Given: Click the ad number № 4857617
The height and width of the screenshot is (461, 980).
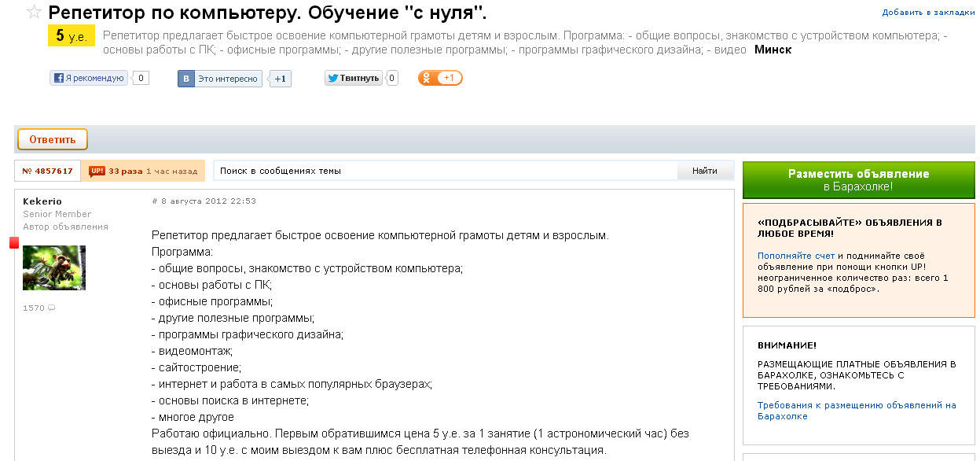Looking at the screenshot, I should click(x=48, y=171).
